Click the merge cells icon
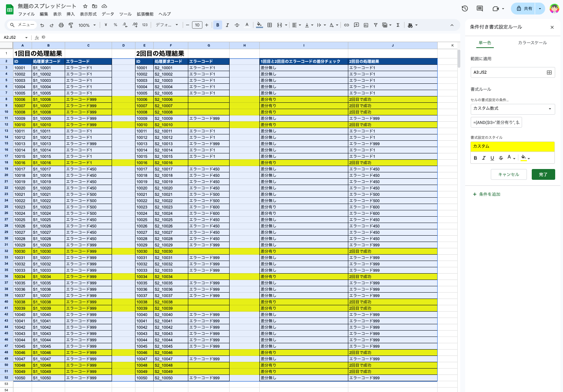Image resolution: width=563 pixels, height=392 pixels. click(280, 25)
